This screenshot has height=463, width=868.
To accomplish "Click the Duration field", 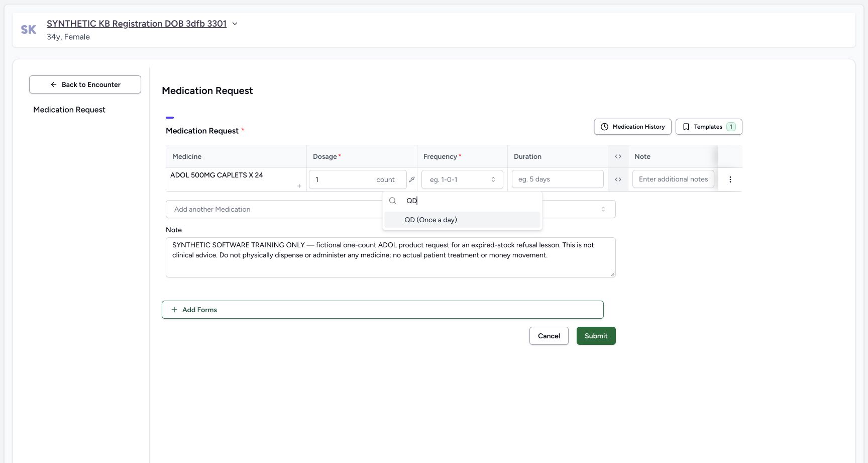I will [x=558, y=179].
